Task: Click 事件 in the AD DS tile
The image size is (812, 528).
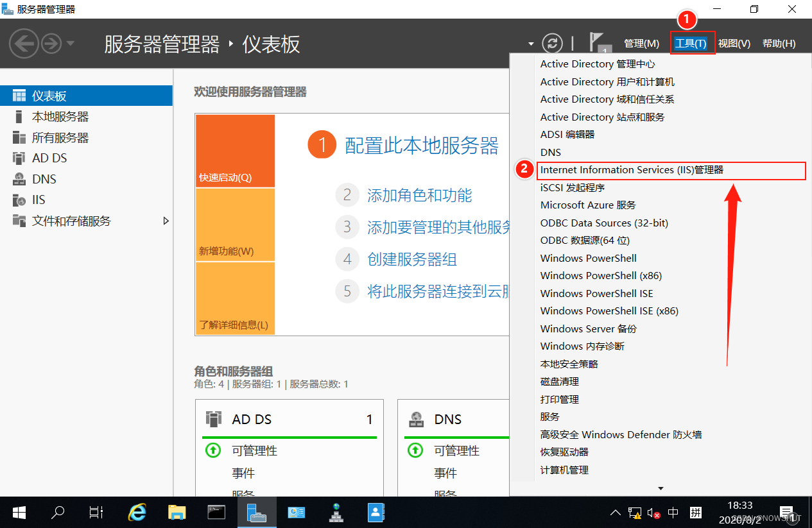Action: [243, 473]
